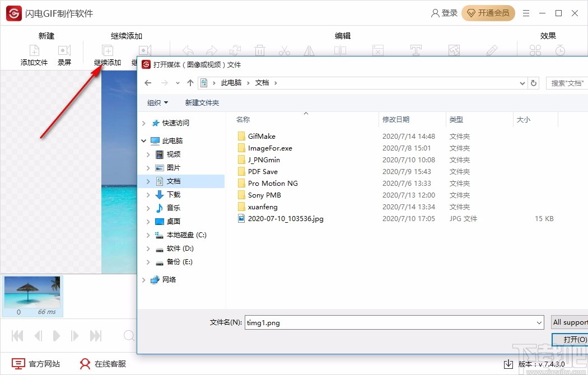Image resolution: width=588 pixels, height=375 pixels.
Task: Open the filename combo dropdown arrow
Action: [x=539, y=322]
